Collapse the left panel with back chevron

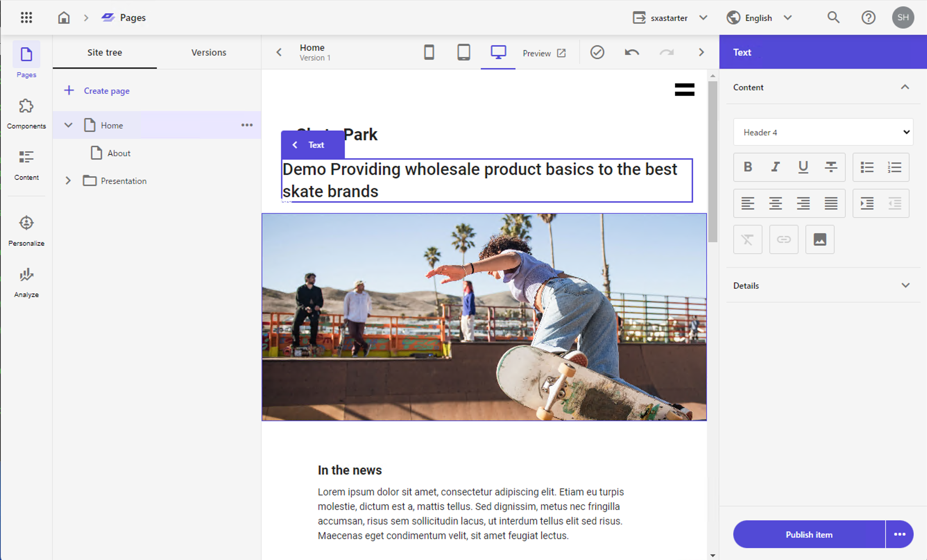(x=279, y=52)
